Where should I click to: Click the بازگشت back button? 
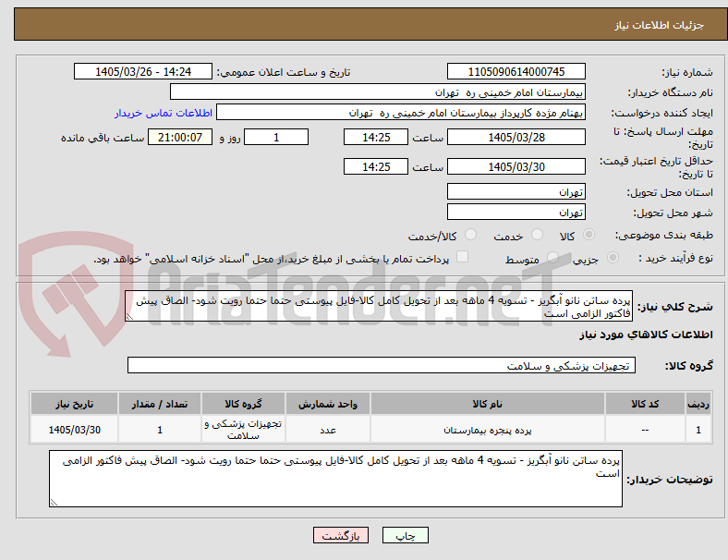[x=341, y=535]
